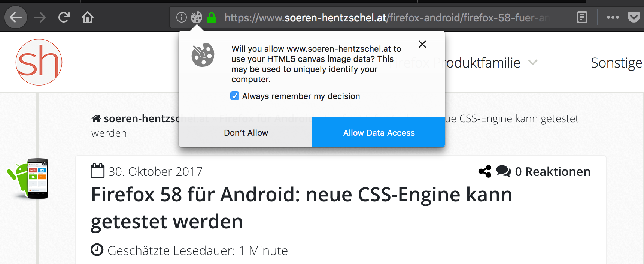Open site information icon in address bar
Image resolution: width=644 pixels, height=264 pixels.
click(182, 17)
